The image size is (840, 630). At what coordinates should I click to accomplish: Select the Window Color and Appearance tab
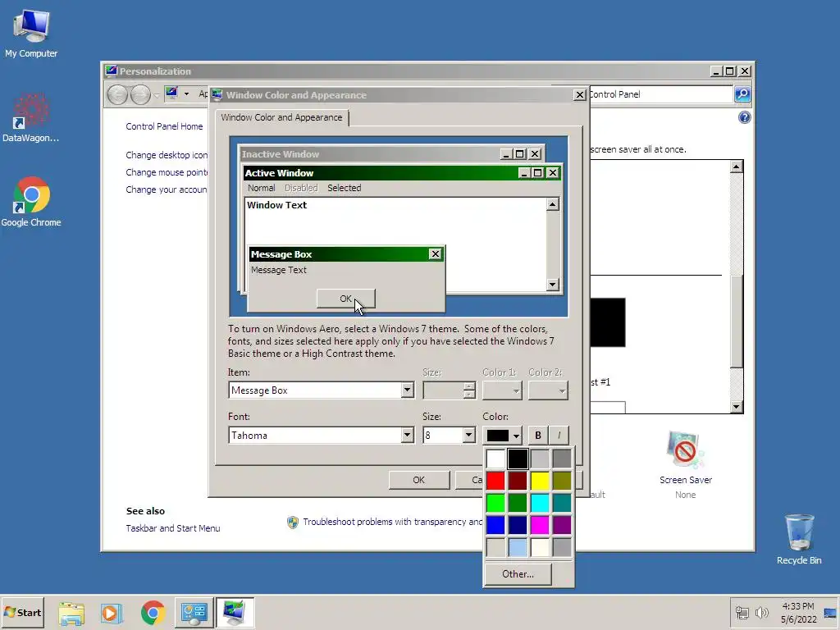coord(281,117)
